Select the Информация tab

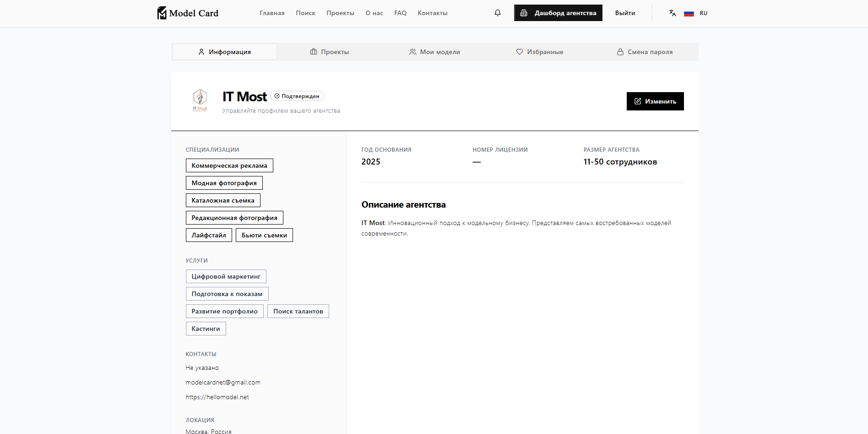click(x=224, y=52)
